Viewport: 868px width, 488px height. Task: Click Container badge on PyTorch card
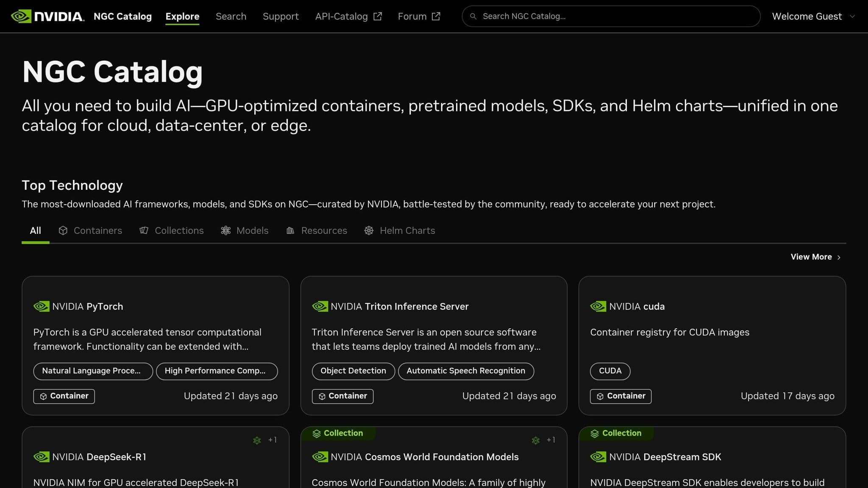[64, 396]
